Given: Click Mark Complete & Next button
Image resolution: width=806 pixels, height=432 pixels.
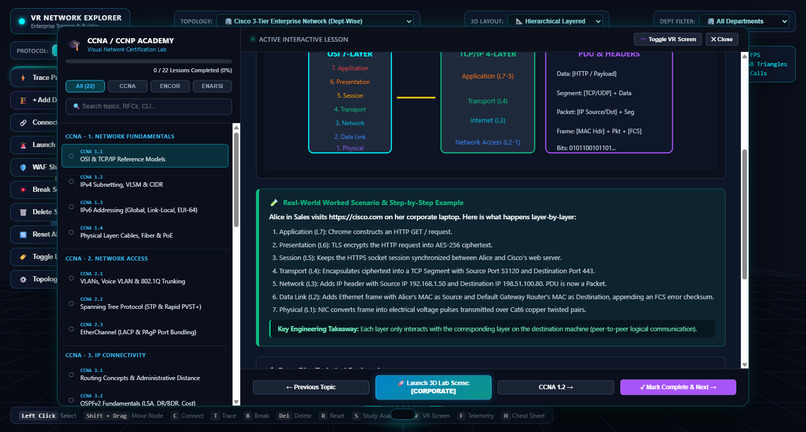Looking at the screenshot, I should [678, 387].
